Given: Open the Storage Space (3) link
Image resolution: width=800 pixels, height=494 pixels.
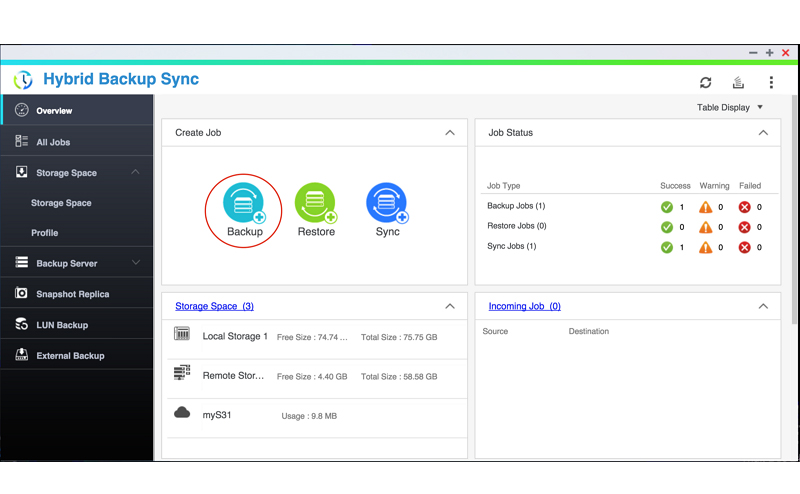Looking at the screenshot, I should pos(214,306).
